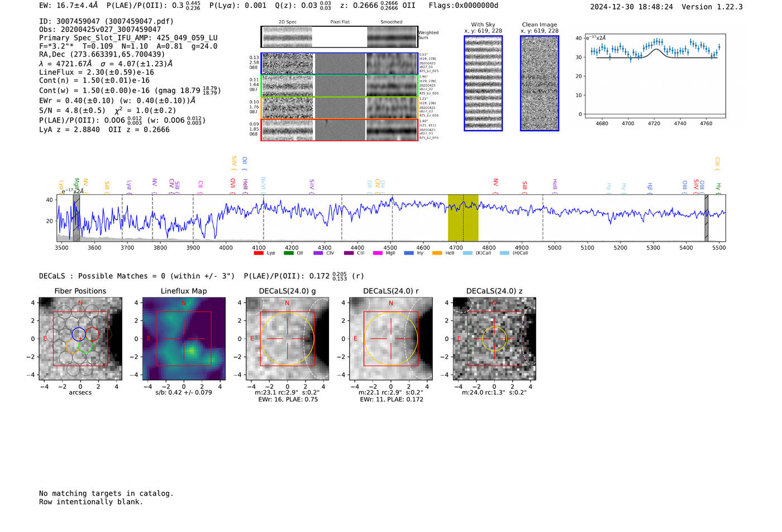Click the 'EWr: 16, PLAE: 0.75' caption
The width and height of the screenshot is (782, 532).
(288, 399)
